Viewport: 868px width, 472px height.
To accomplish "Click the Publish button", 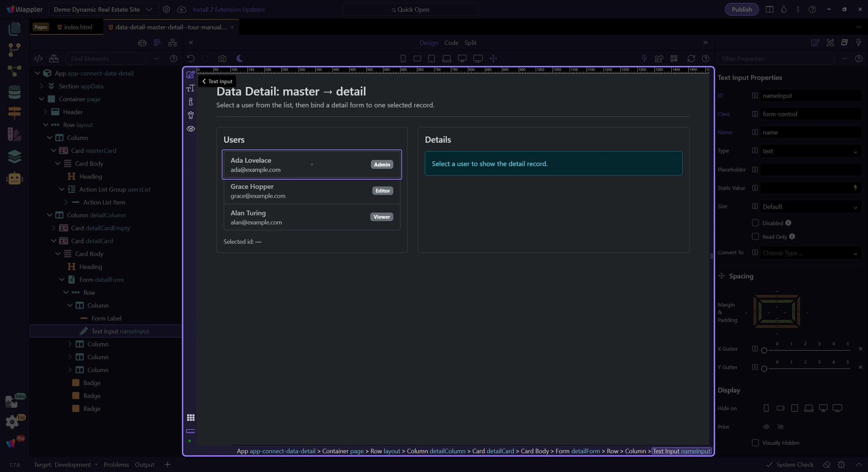I will [741, 10].
